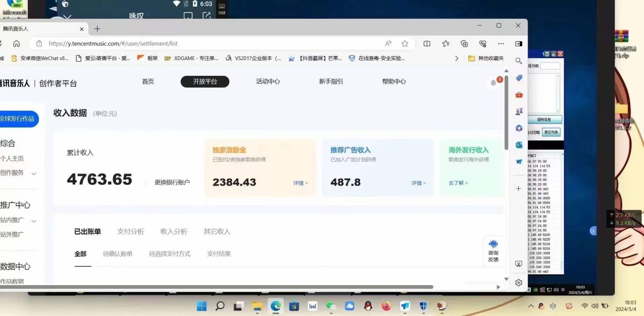Go to 首页 navigation tab
This screenshot has height=316, width=644.
(148, 81)
